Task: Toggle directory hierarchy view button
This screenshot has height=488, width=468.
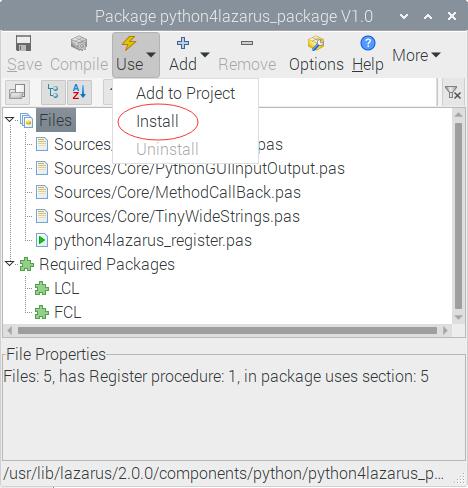Action: [53, 92]
